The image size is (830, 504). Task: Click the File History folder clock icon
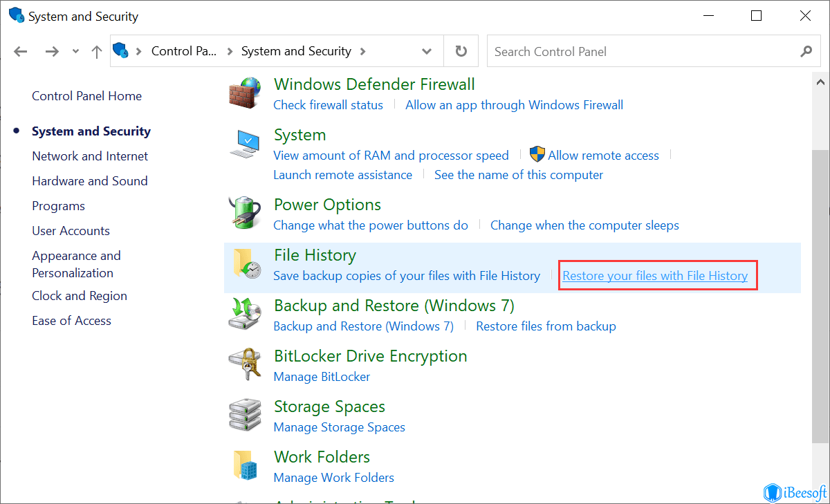click(x=246, y=264)
